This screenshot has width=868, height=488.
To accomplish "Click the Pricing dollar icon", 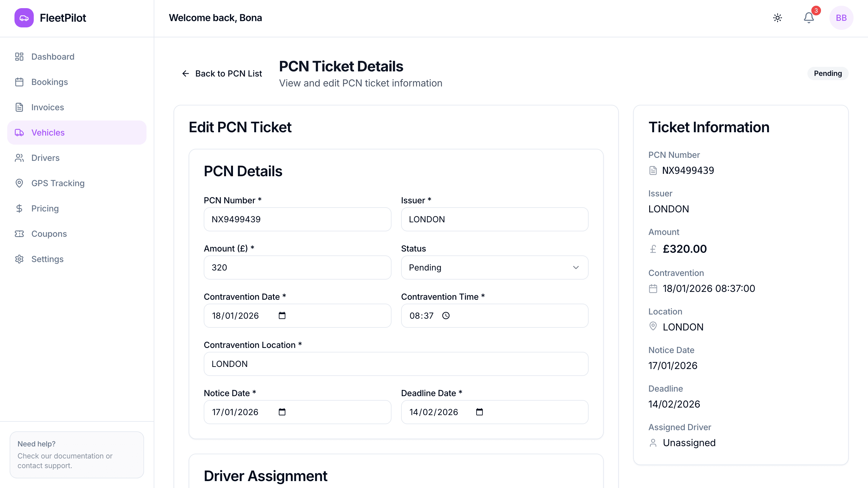I will point(19,208).
